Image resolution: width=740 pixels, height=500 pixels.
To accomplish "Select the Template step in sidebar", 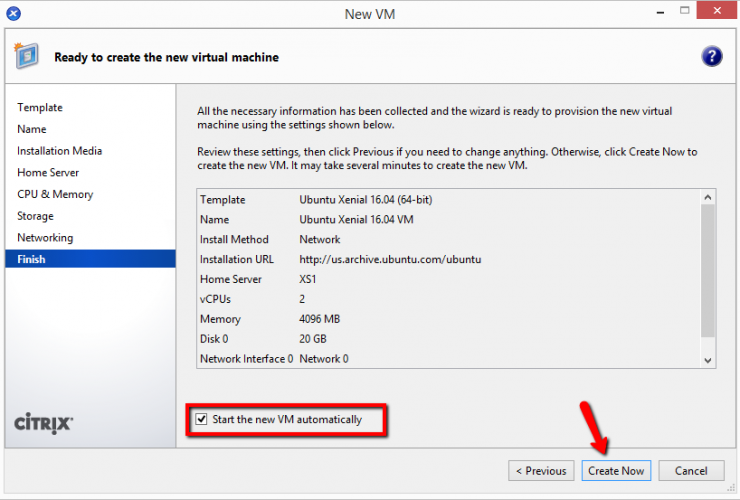I will (x=40, y=108).
